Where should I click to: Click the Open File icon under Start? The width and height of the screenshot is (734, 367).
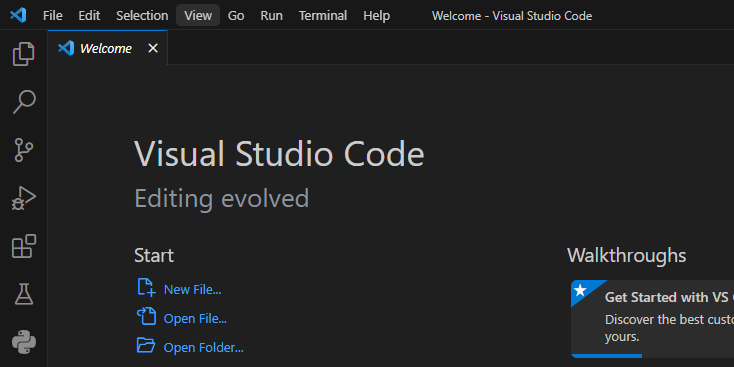pyautogui.click(x=146, y=316)
